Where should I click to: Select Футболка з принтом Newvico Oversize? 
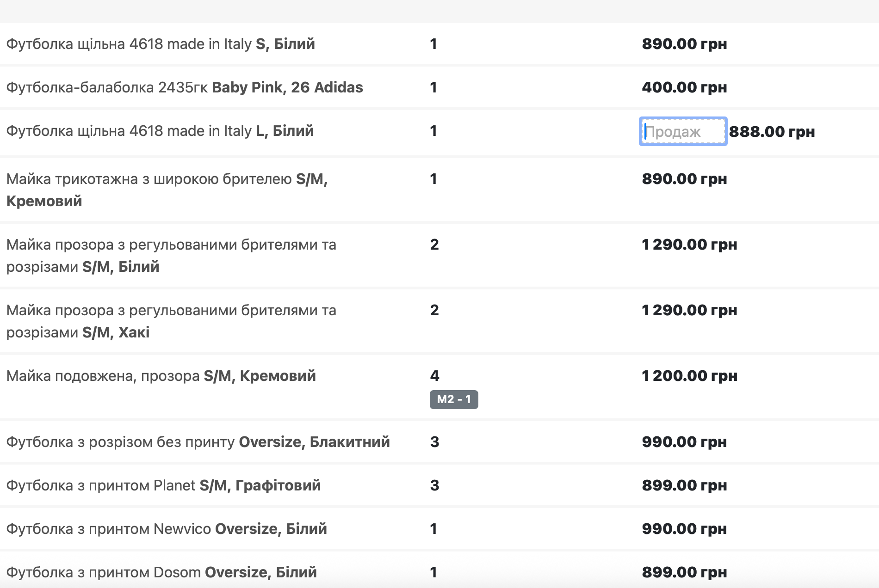[166, 529]
